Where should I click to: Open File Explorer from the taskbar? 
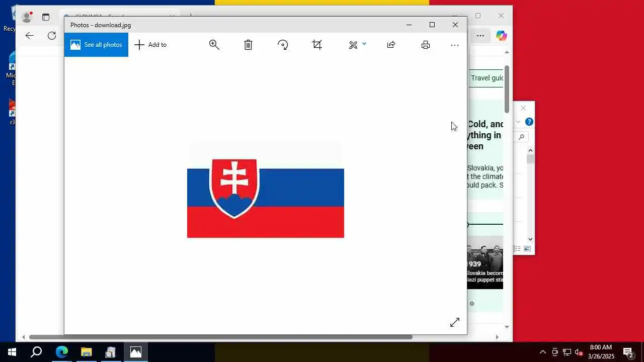[87, 352]
